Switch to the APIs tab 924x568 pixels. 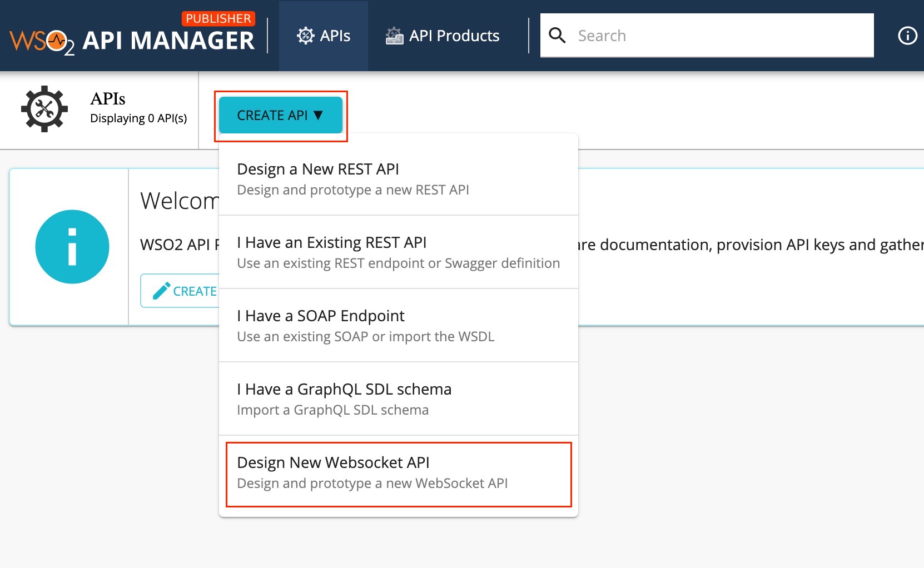324,35
